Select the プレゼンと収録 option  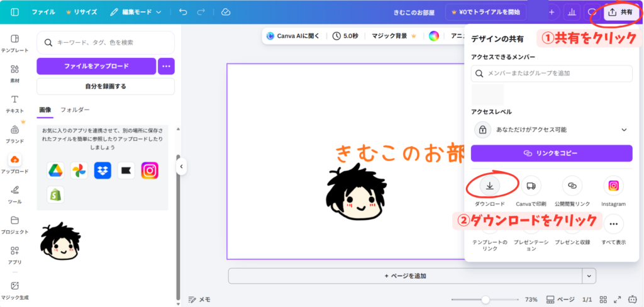pyautogui.click(x=572, y=242)
